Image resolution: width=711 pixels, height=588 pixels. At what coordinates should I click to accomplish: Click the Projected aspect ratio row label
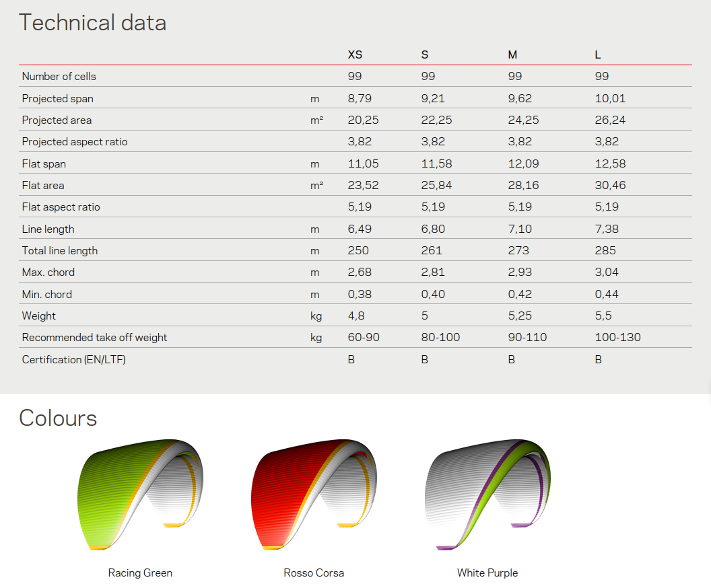(x=74, y=142)
